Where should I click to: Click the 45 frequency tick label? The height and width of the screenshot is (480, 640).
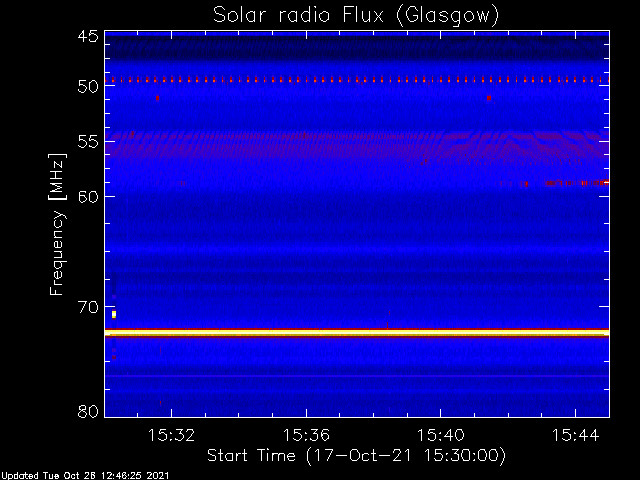(88, 36)
